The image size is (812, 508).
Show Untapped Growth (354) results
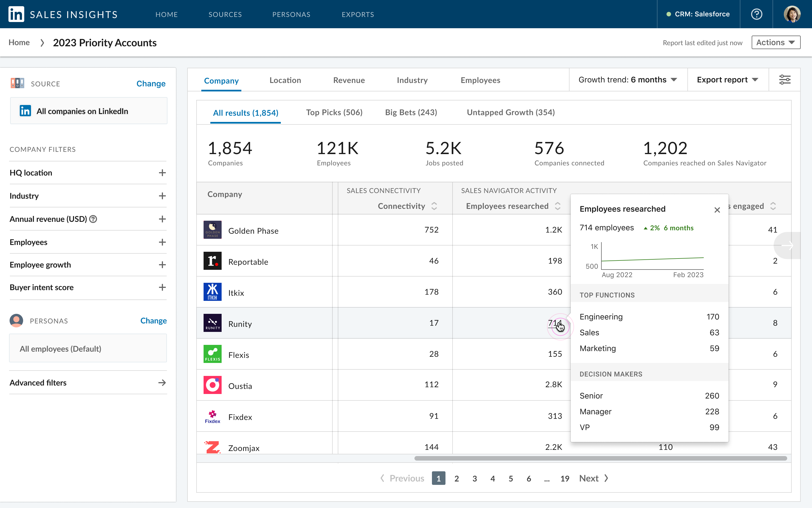(511, 112)
